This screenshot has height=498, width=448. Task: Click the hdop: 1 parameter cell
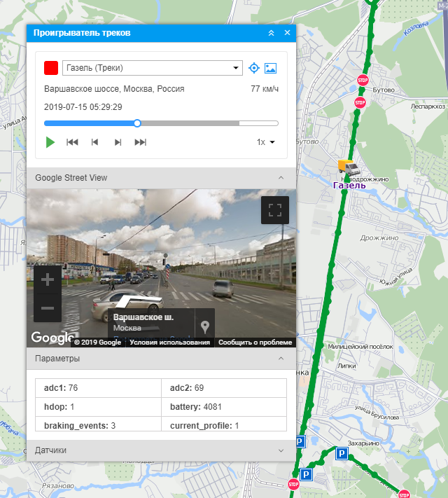(99, 407)
